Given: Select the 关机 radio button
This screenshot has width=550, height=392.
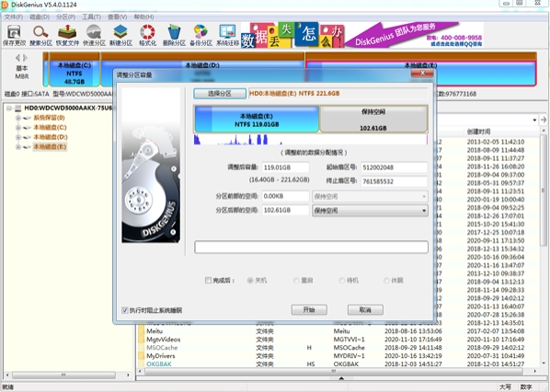Looking at the screenshot, I should tap(250, 281).
